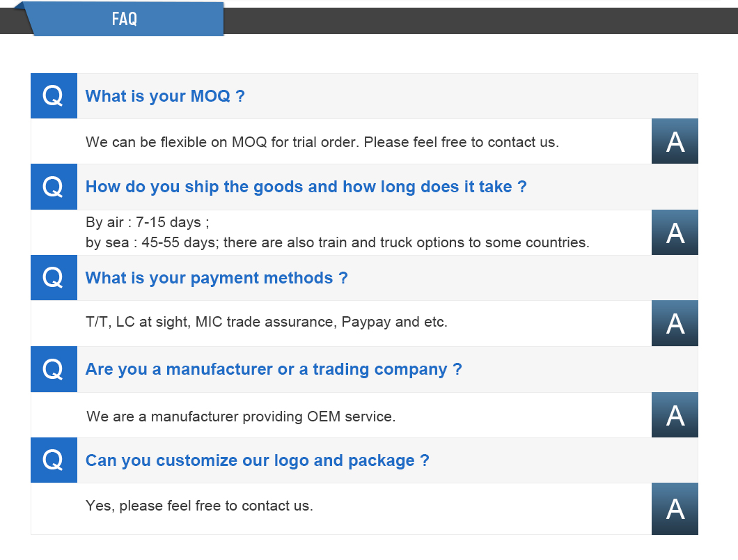738x560 pixels.
Task: Open 'Can you customize our logo and package' question
Action: coord(258,460)
